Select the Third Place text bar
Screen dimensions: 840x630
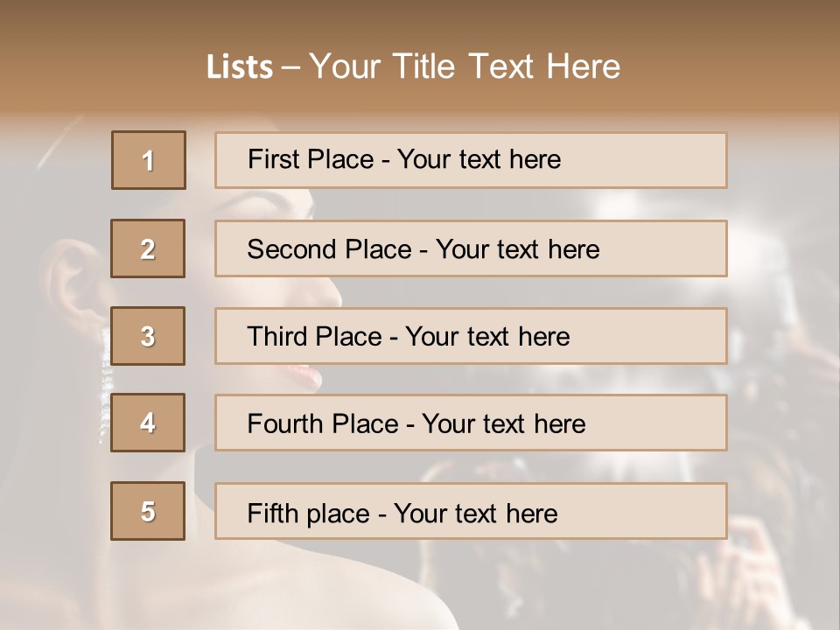[x=471, y=336]
